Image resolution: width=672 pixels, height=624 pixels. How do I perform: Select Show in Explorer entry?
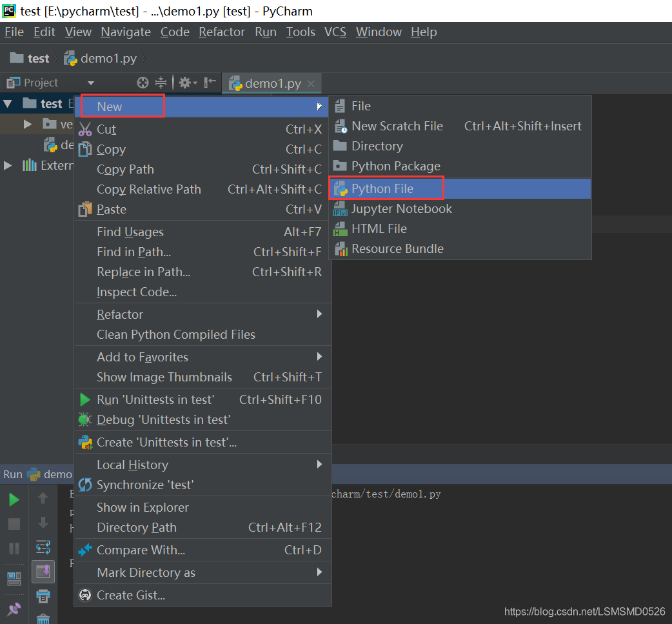(203, 507)
